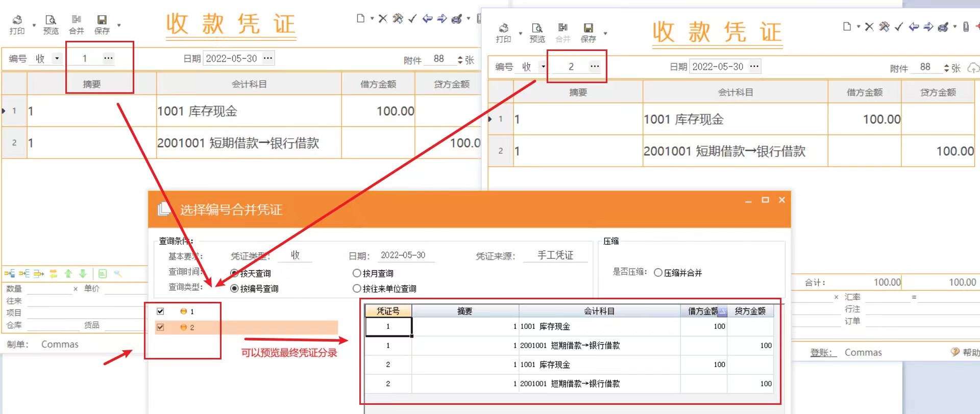This screenshot has width=980, height=414.
Task: Click hammer tools icon in right window
Action: point(884,27)
